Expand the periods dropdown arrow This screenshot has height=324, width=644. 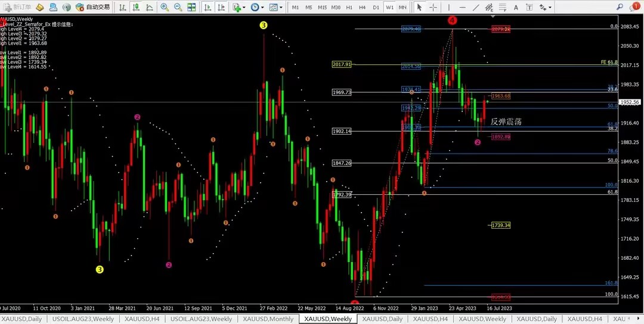coord(262,7)
